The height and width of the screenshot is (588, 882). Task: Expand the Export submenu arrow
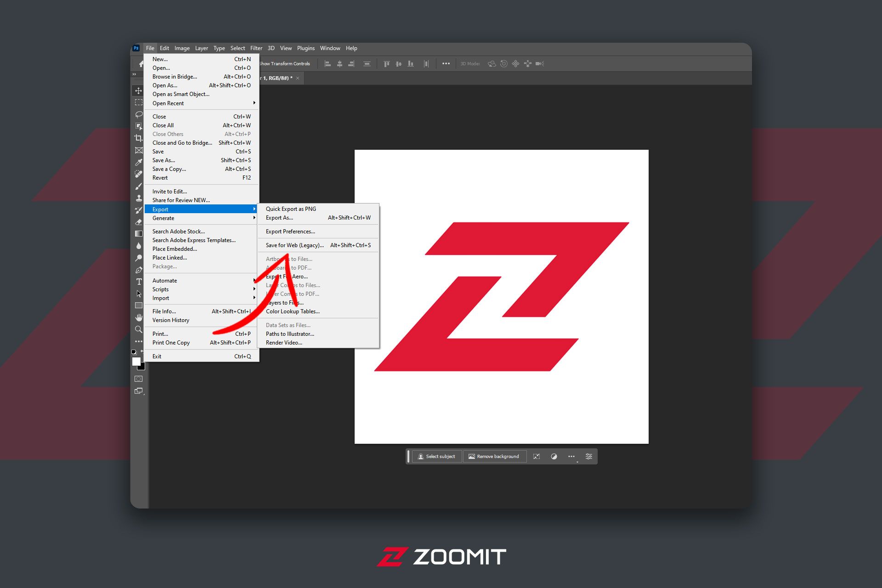[x=254, y=209]
